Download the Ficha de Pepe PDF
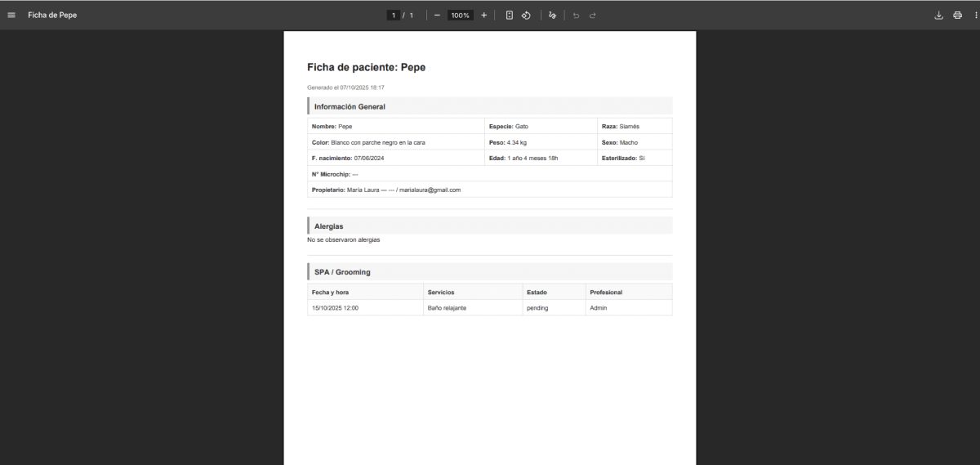Image resolution: width=980 pixels, height=465 pixels. click(938, 15)
